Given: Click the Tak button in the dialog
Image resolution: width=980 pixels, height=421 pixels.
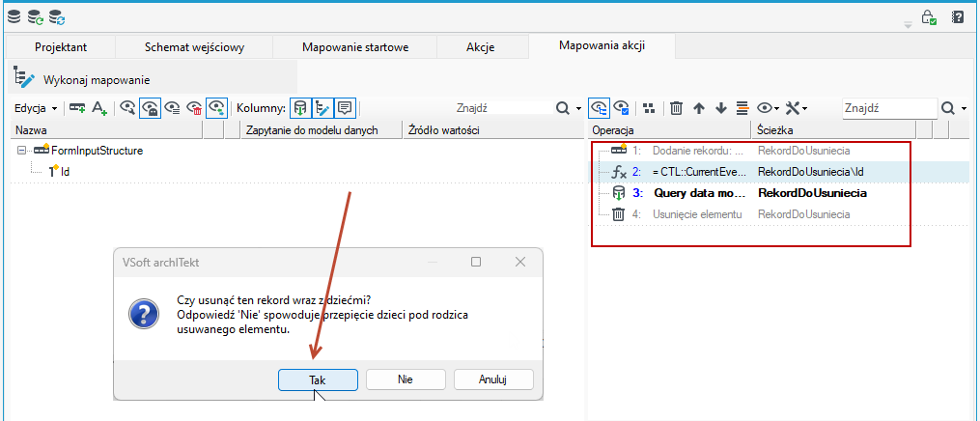Looking at the screenshot, I should (318, 379).
